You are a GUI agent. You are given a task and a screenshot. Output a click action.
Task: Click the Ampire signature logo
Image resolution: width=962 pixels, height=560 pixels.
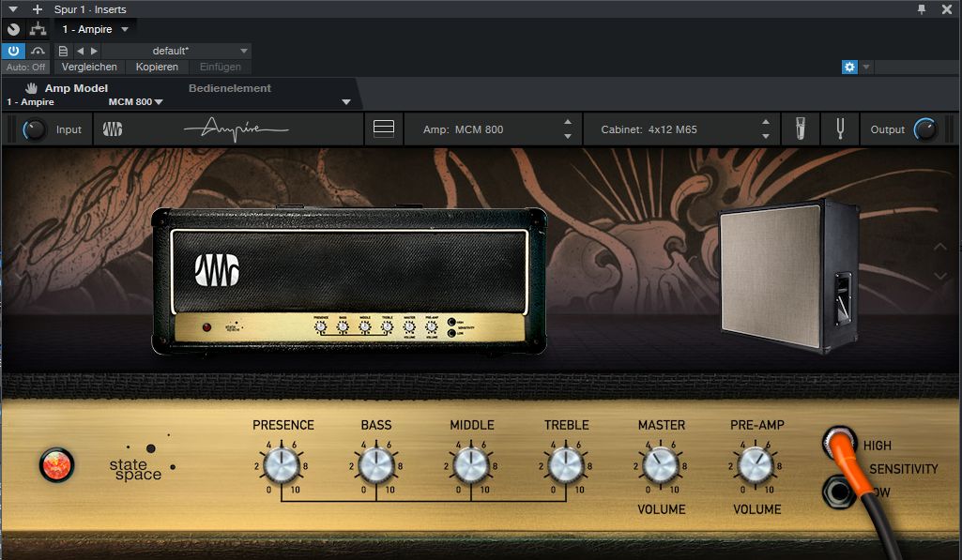(236, 129)
